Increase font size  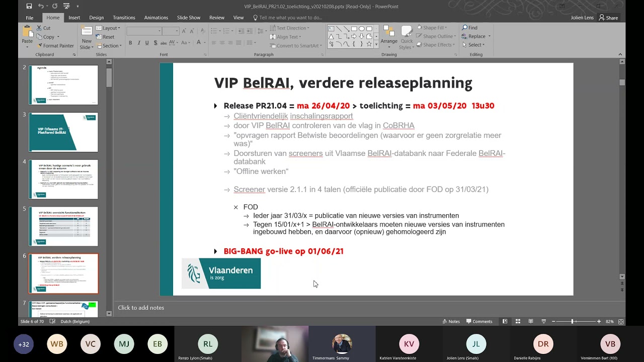(x=184, y=31)
